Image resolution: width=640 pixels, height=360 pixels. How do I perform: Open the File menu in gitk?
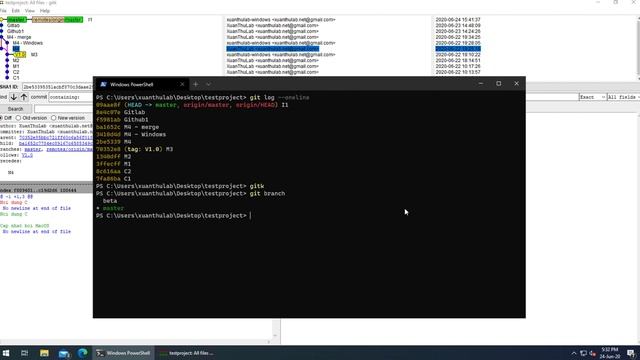coord(3,11)
